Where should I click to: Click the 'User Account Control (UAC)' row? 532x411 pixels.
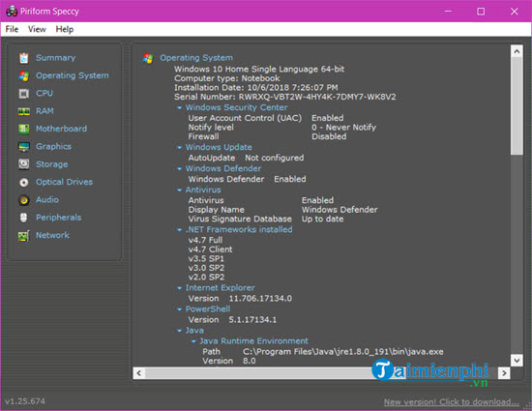266,118
